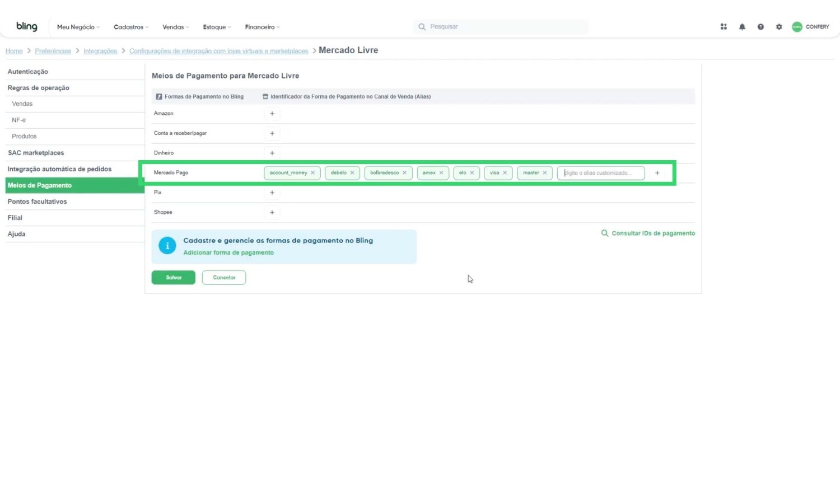Click Meios de Pagamento para Mercado Livre heading

pos(225,76)
